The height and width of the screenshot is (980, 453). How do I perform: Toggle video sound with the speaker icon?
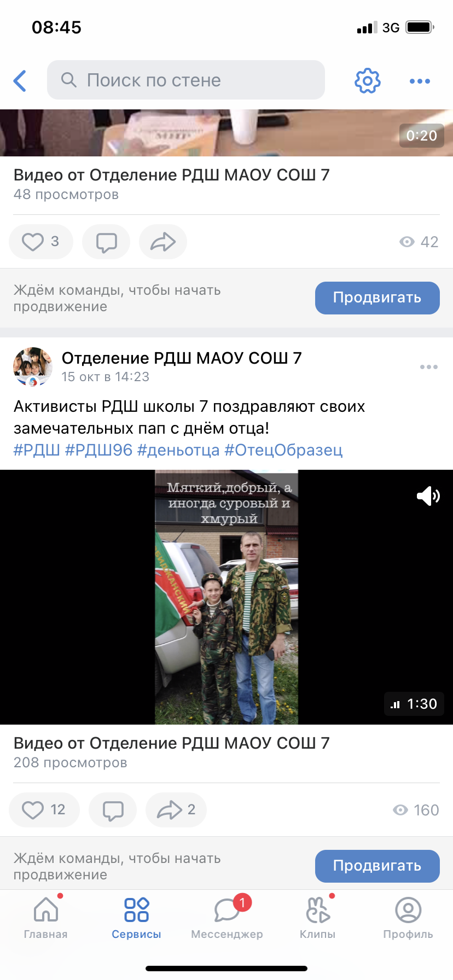(x=428, y=496)
